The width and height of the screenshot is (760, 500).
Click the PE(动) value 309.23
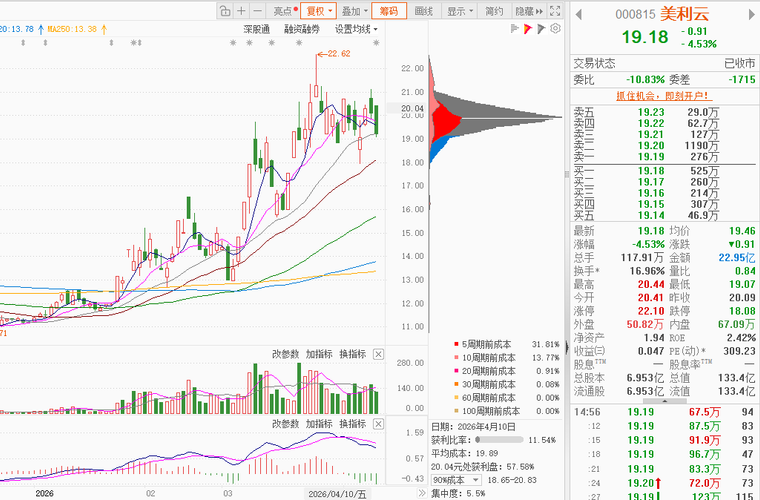click(x=739, y=351)
